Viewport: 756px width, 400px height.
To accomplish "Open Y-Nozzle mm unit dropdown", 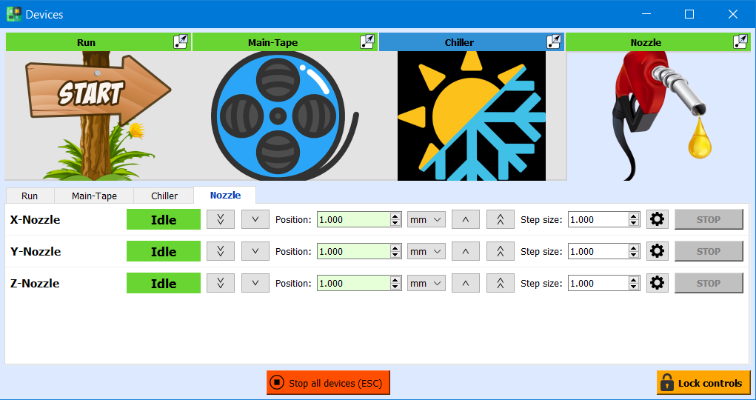I will 425,251.
